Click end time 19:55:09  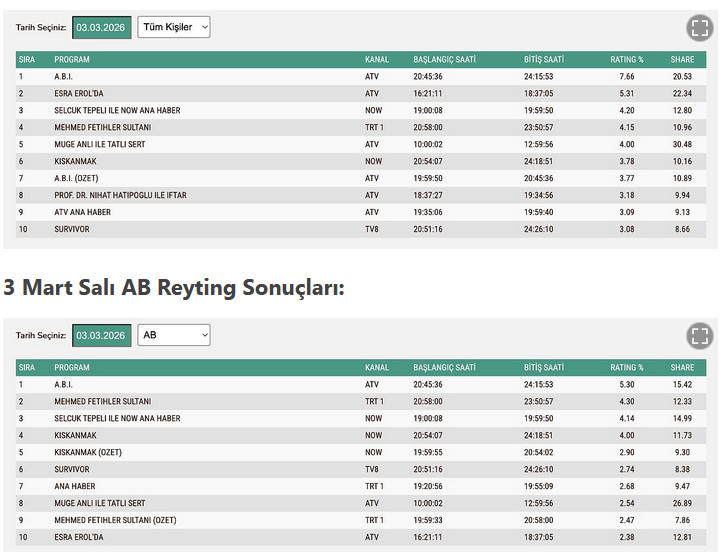(538, 486)
